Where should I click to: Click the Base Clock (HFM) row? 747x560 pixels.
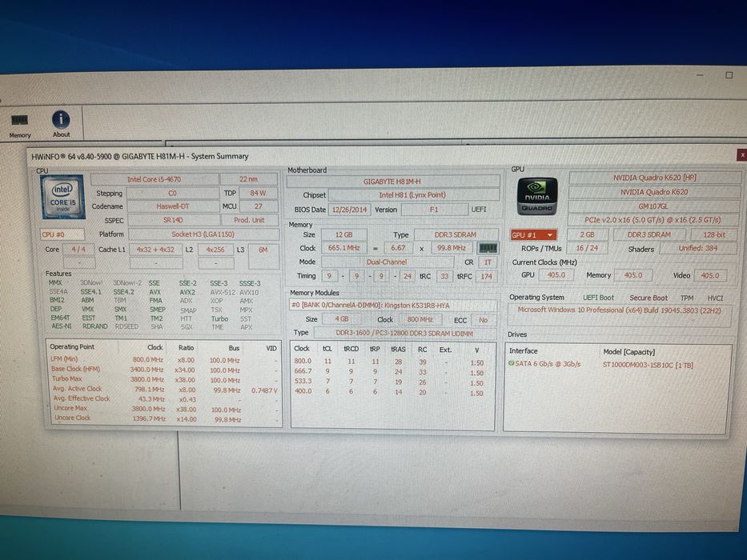pos(164,370)
